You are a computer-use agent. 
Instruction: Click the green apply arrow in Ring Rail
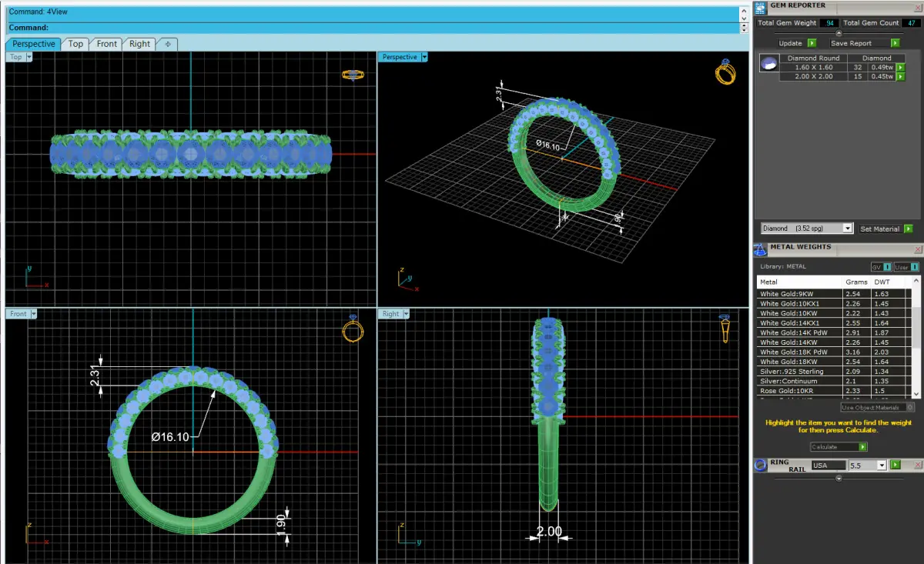click(x=896, y=465)
